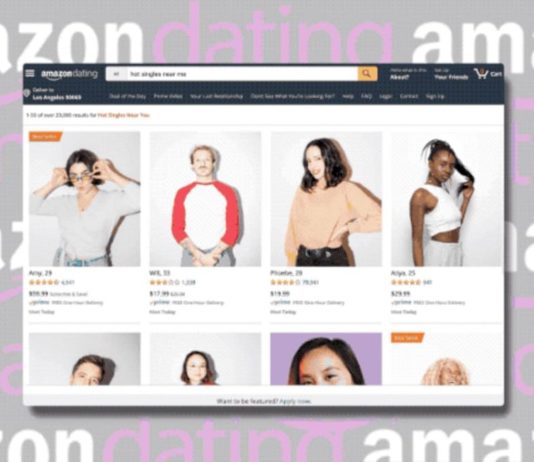Open the hamburger menu icon
This screenshot has width=534, height=462.
click(x=30, y=73)
